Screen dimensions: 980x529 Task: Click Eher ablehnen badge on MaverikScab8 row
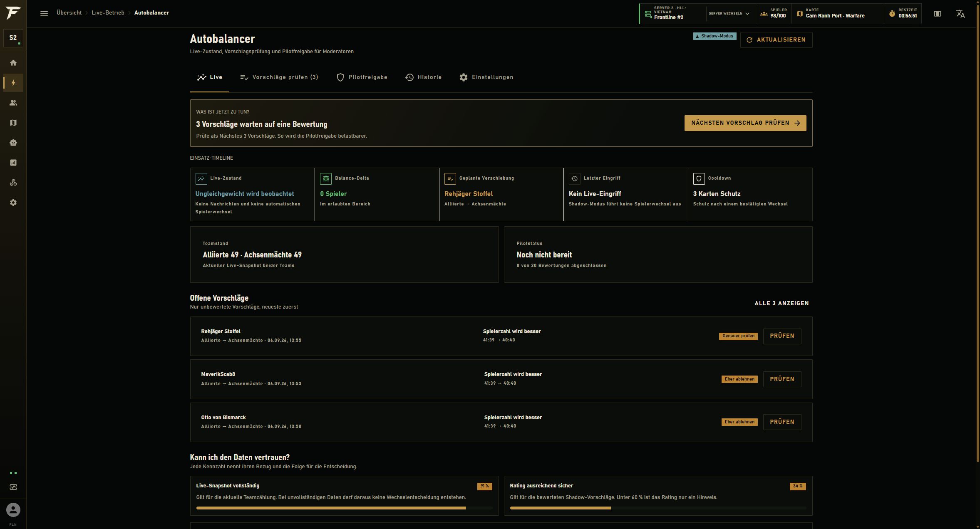click(739, 379)
